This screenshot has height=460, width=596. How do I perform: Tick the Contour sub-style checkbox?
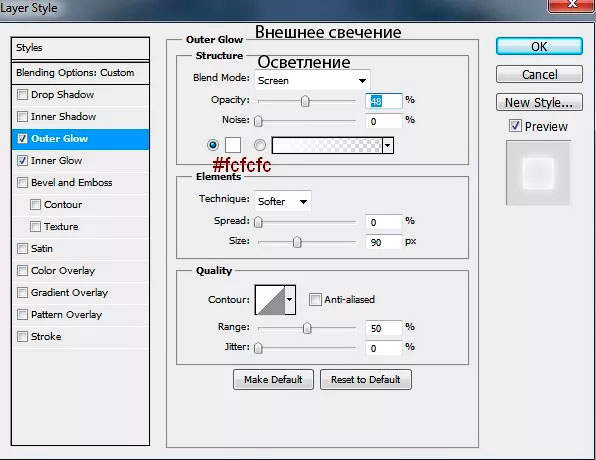[35, 205]
